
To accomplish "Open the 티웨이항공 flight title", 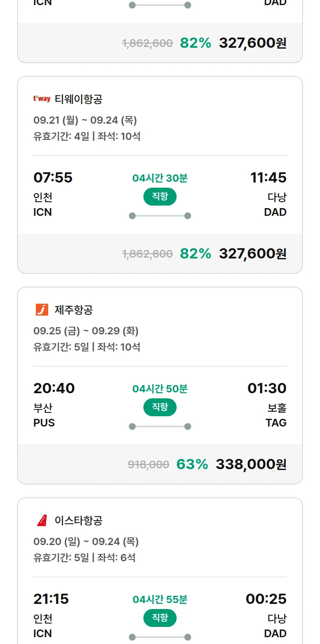I will click(x=79, y=99).
